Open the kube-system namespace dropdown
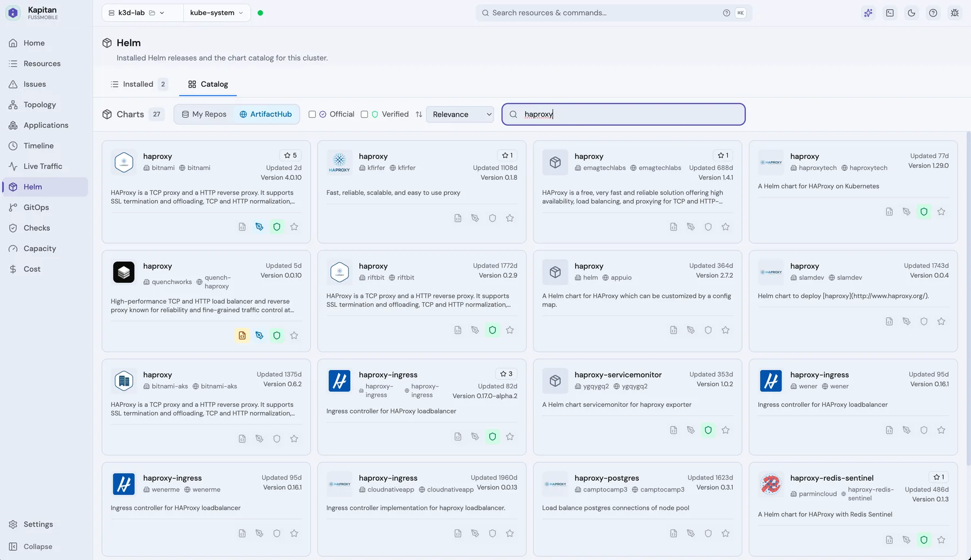The height and width of the screenshot is (560, 971). click(217, 13)
